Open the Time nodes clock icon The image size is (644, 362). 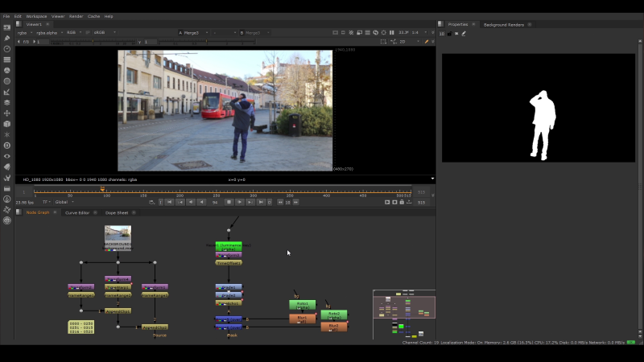(x=7, y=49)
